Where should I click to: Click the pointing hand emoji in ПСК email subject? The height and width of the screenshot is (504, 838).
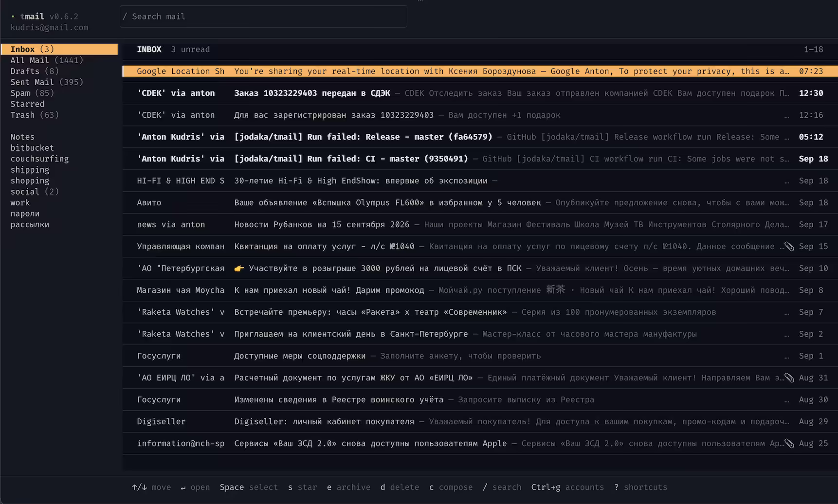(239, 269)
